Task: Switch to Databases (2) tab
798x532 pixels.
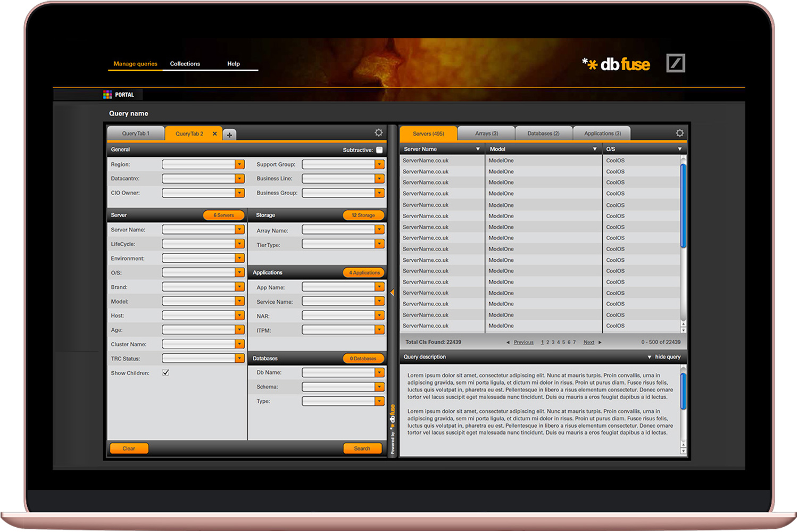Action: [544, 134]
